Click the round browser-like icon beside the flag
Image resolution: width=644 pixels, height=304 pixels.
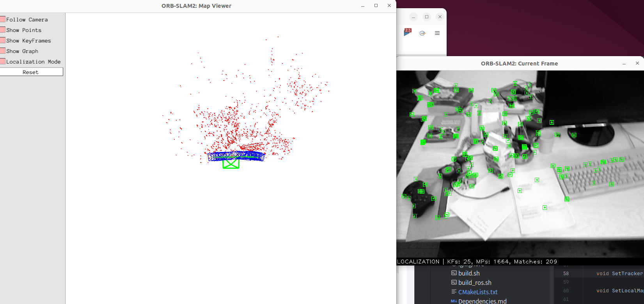[x=422, y=33]
